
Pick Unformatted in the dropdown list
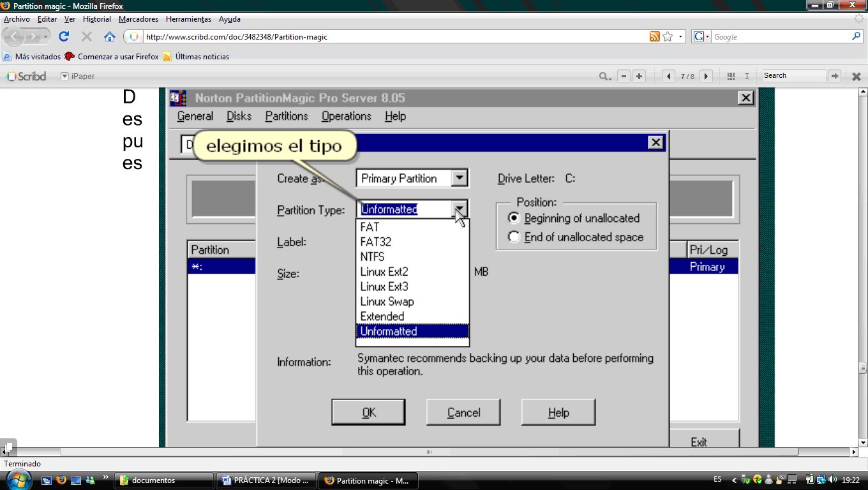click(412, 331)
